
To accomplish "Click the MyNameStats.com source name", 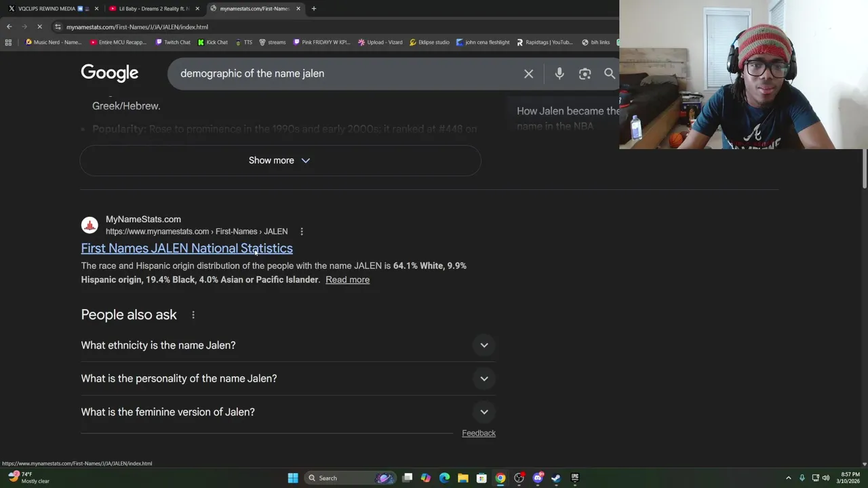I will (x=143, y=220).
